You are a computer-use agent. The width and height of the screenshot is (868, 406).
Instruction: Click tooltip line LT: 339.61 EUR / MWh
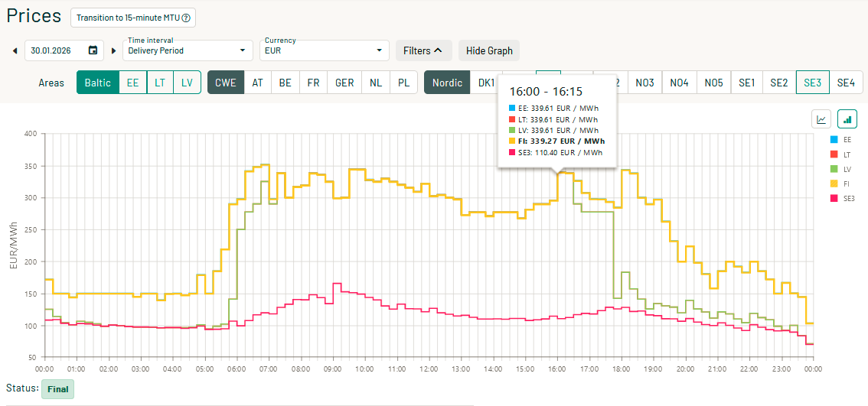(553, 119)
